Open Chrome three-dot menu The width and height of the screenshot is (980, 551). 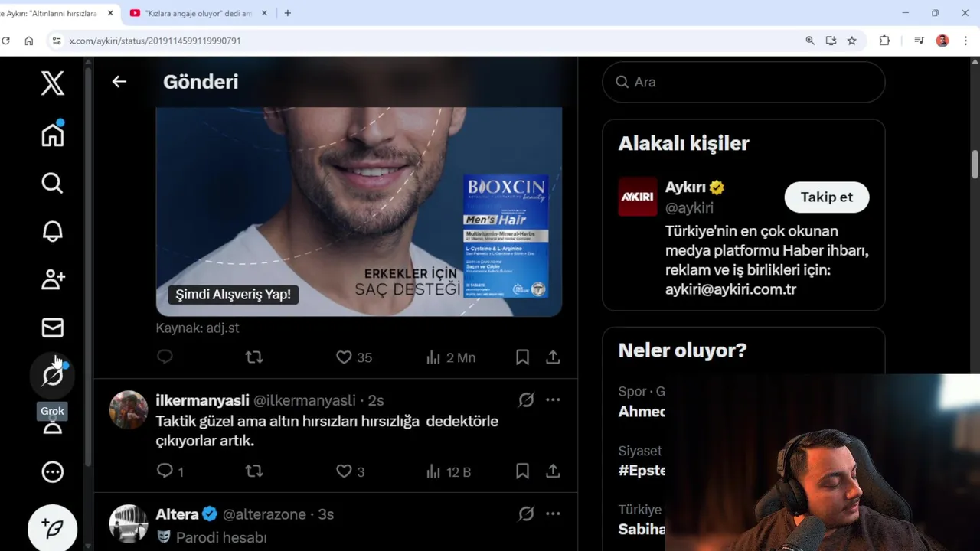point(966,41)
